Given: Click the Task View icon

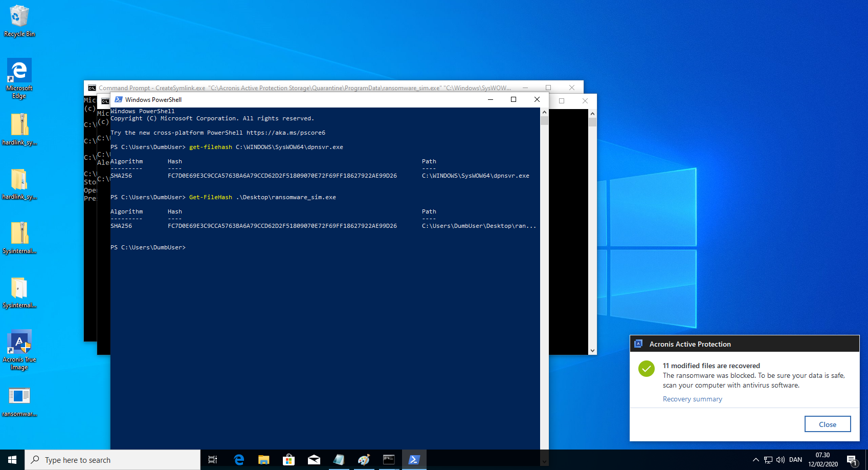Looking at the screenshot, I should pos(213,460).
